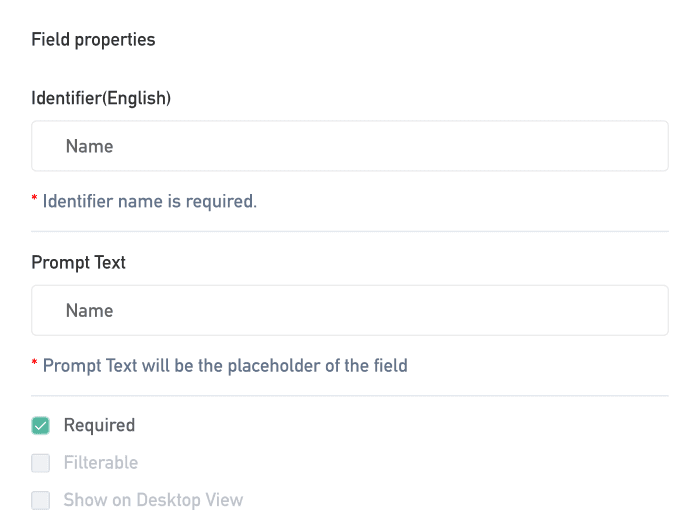
Task: Click the red asterisk before "Identifier name"
Action: pos(35,199)
